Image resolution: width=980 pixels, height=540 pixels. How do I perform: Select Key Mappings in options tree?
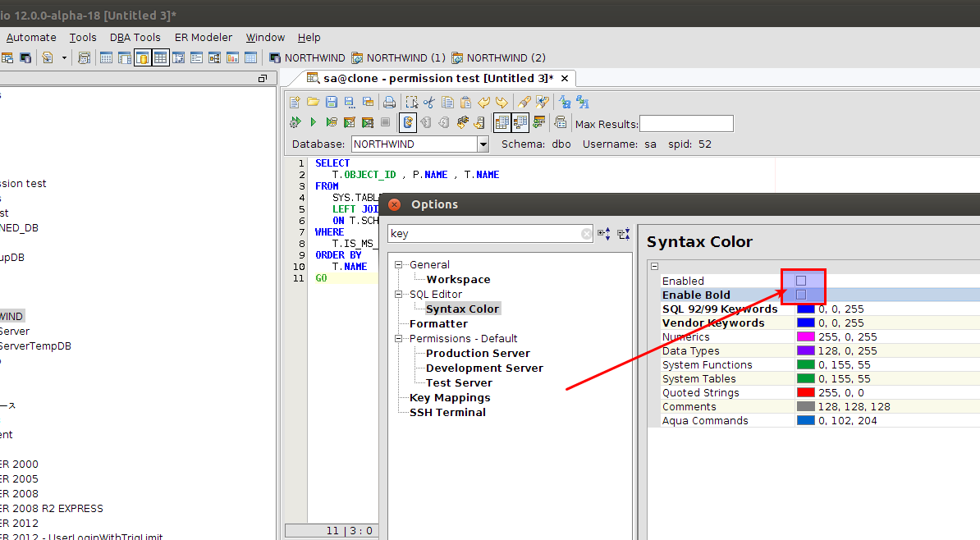[450, 398]
